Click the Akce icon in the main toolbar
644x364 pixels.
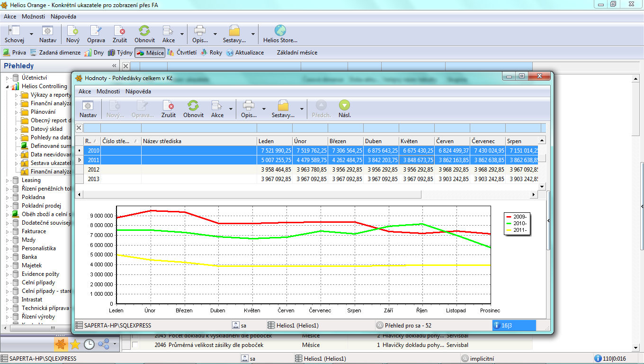(169, 31)
